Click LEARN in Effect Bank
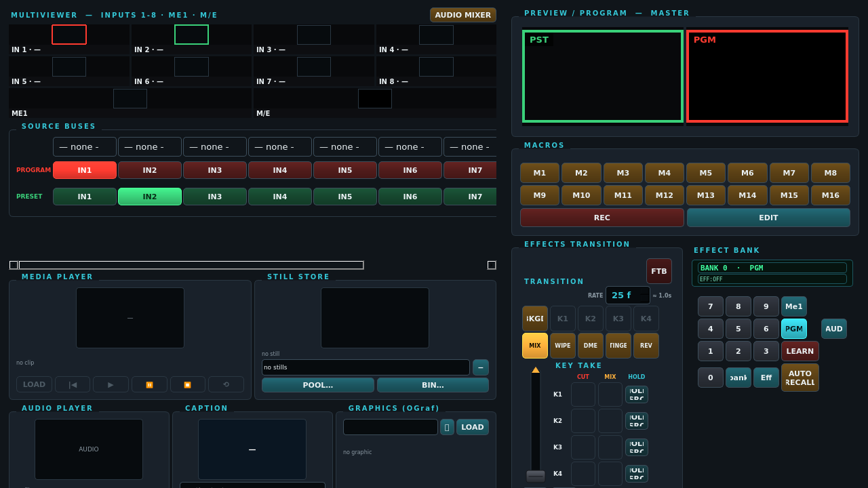This screenshot has height=488, width=868. click(800, 351)
